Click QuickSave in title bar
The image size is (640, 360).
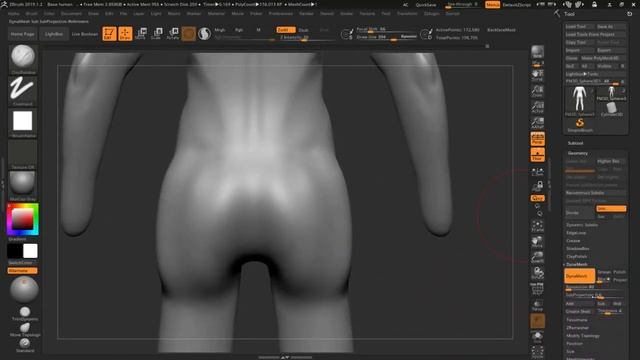[426, 5]
